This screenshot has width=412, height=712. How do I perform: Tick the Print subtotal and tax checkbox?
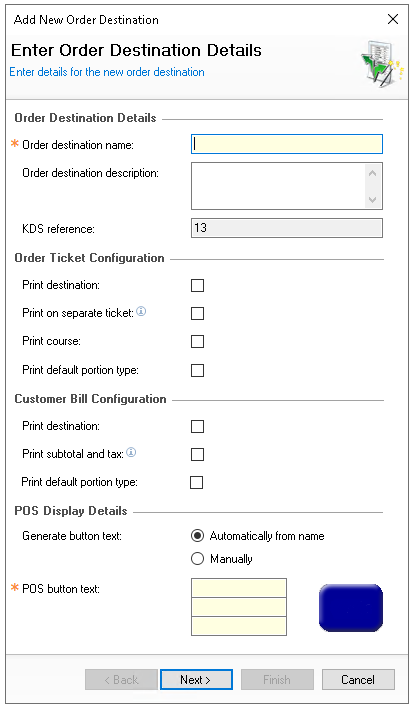[x=197, y=455]
